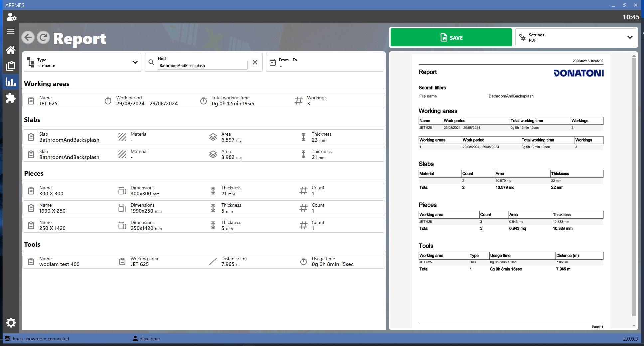Click the calendar icon in From - To
Image resolution: width=644 pixels, height=346 pixels.
[x=273, y=62]
